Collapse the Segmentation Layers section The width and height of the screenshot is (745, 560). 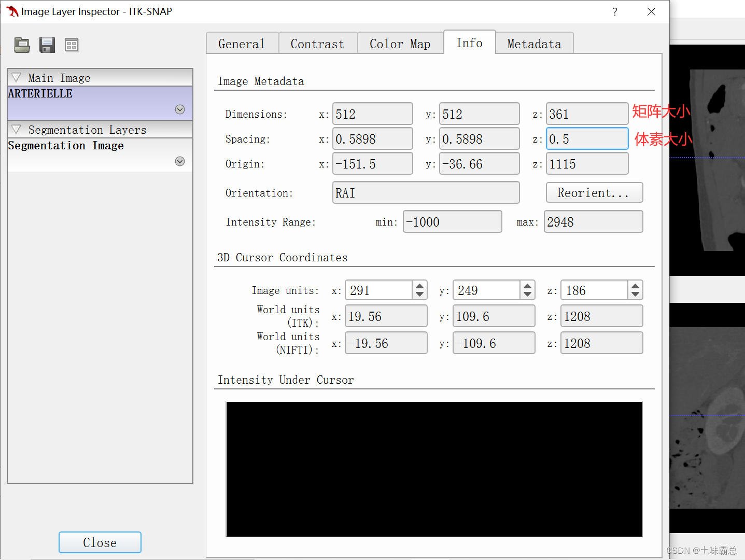pos(17,130)
